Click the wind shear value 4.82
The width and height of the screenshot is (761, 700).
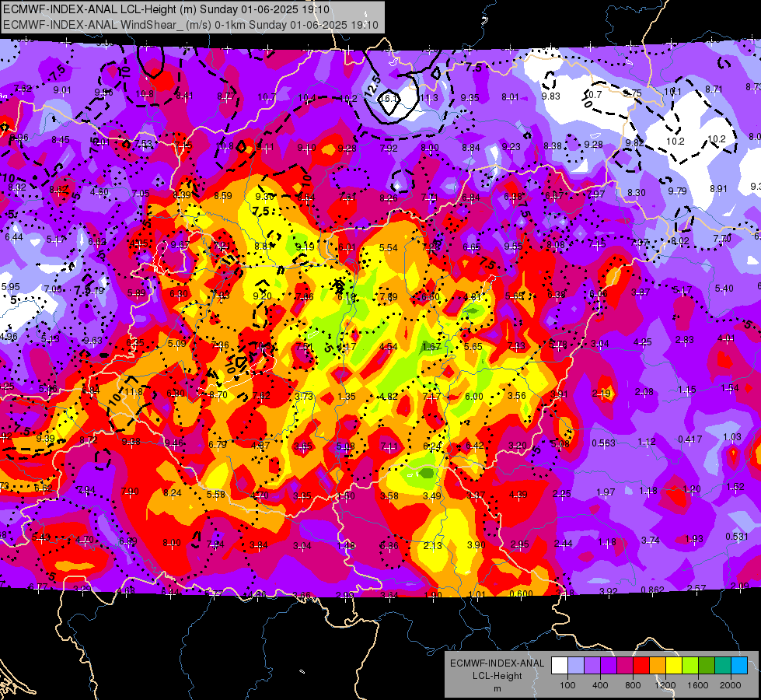point(389,397)
